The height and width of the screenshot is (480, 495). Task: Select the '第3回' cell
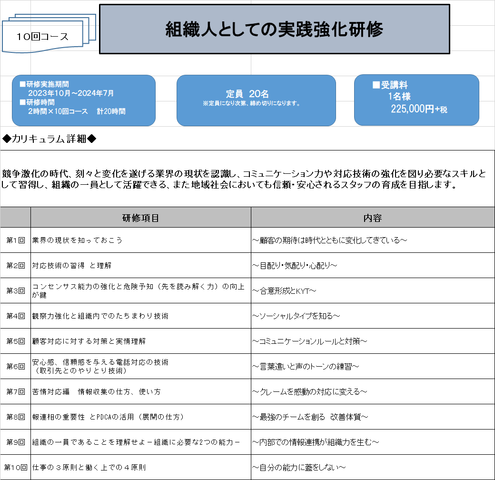coord(15,291)
